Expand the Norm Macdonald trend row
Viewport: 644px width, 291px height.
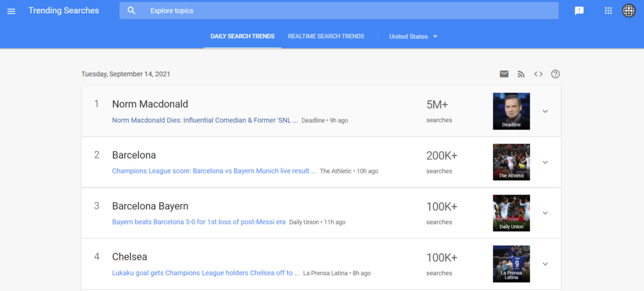545,111
